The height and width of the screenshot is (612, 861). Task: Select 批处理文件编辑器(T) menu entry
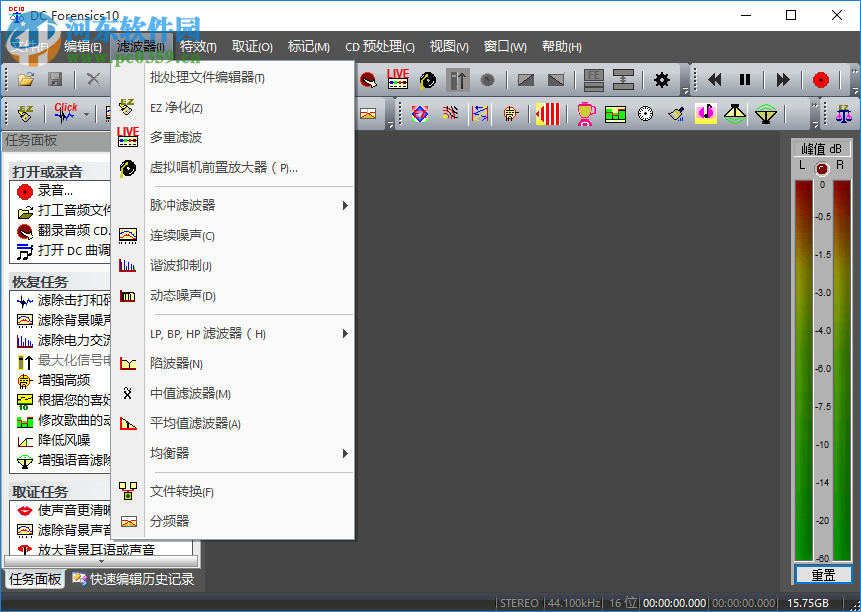(x=233, y=78)
